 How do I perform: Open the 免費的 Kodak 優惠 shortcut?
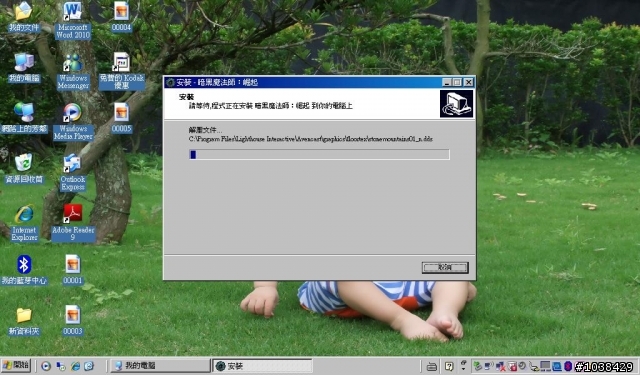(x=122, y=71)
